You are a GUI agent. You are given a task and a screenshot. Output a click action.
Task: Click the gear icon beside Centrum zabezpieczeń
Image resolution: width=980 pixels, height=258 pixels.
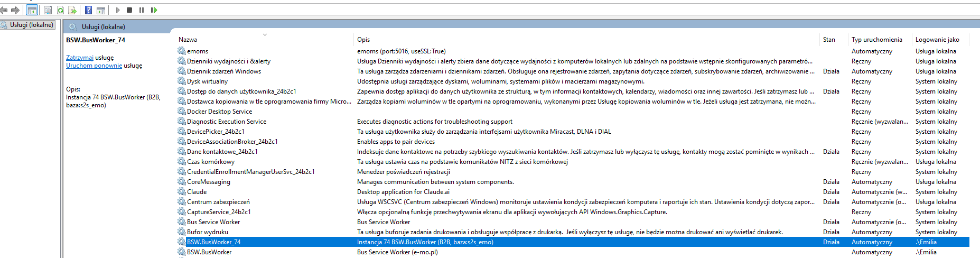181,202
